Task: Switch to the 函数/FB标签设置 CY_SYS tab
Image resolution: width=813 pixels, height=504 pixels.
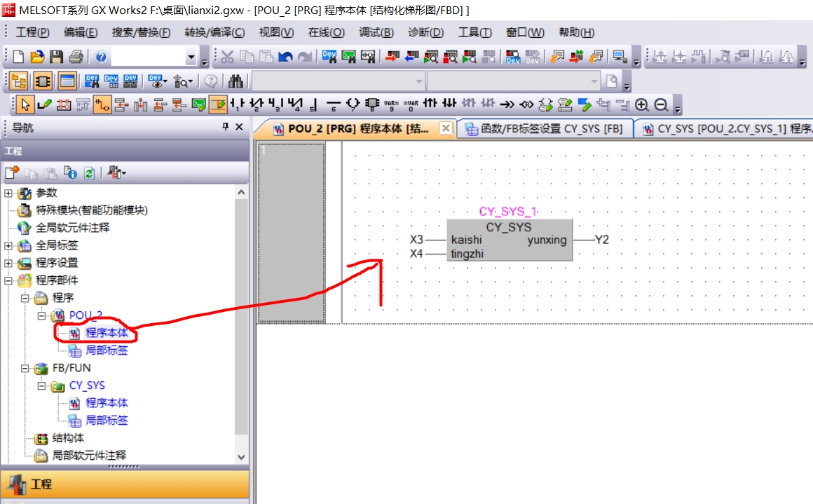Action: pyautogui.click(x=544, y=129)
